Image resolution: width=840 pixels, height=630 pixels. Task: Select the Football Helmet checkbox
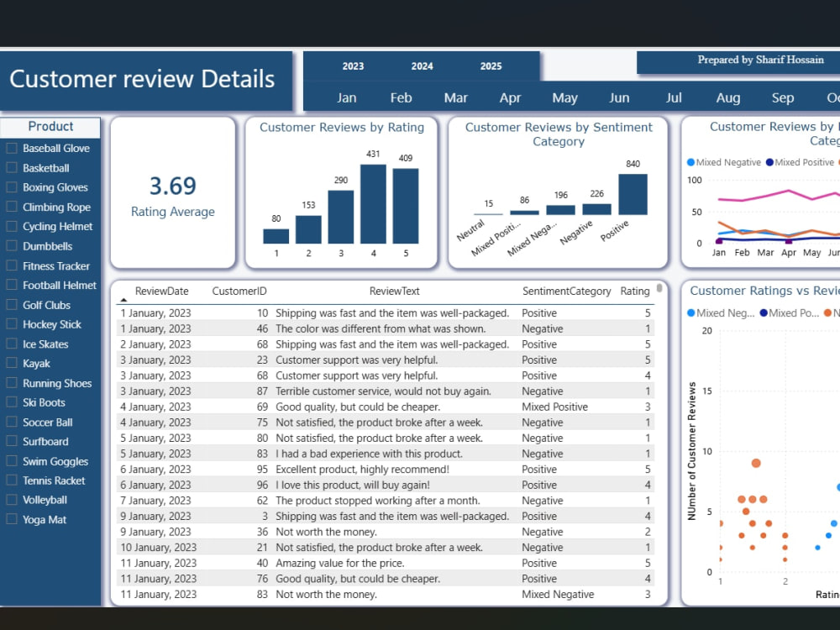click(x=11, y=285)
